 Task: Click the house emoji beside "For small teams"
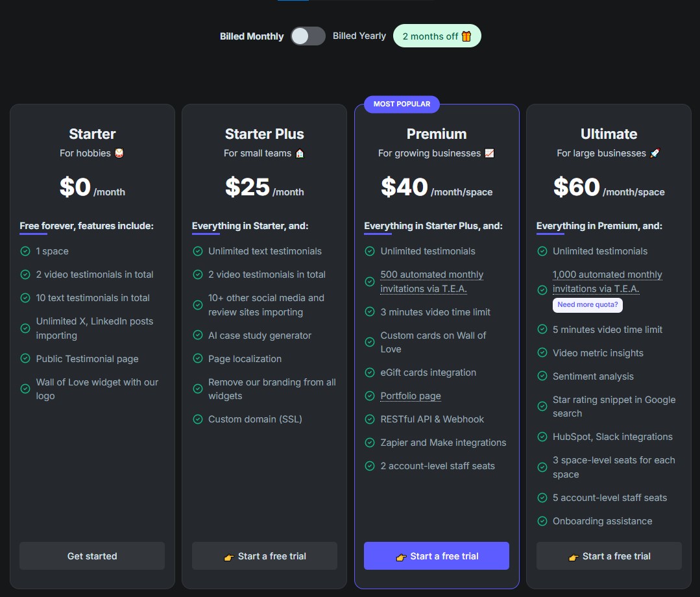tap(300, 153)
